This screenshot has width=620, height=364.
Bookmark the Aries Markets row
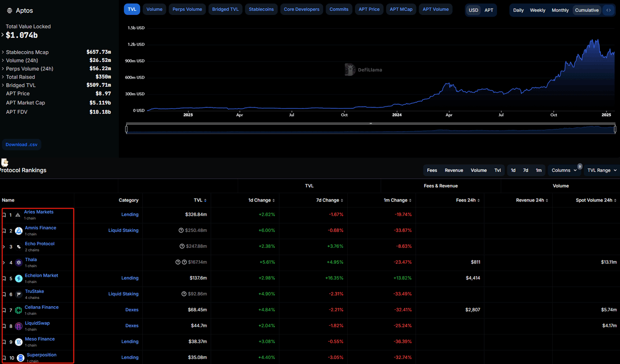[x=4, y=215]
